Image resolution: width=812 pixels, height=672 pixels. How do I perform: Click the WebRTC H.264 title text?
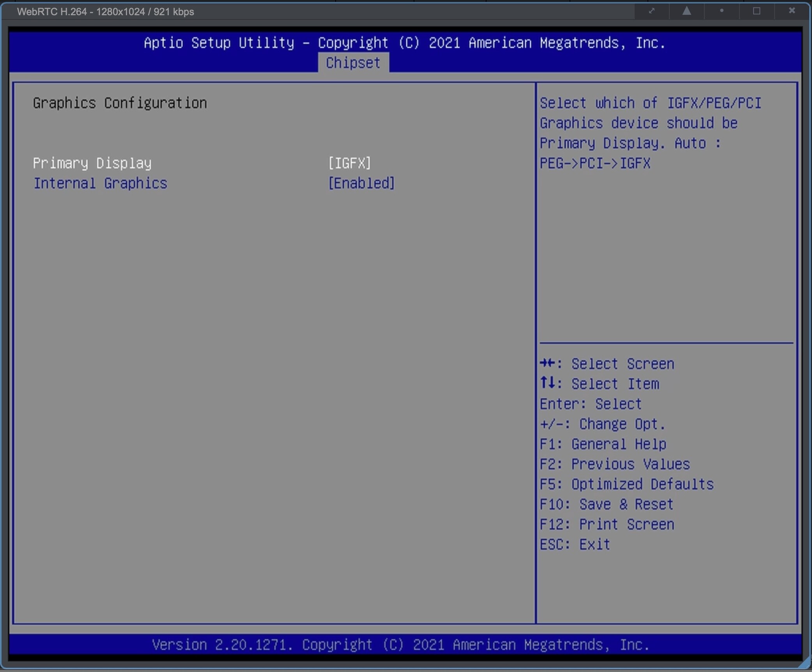106,12
